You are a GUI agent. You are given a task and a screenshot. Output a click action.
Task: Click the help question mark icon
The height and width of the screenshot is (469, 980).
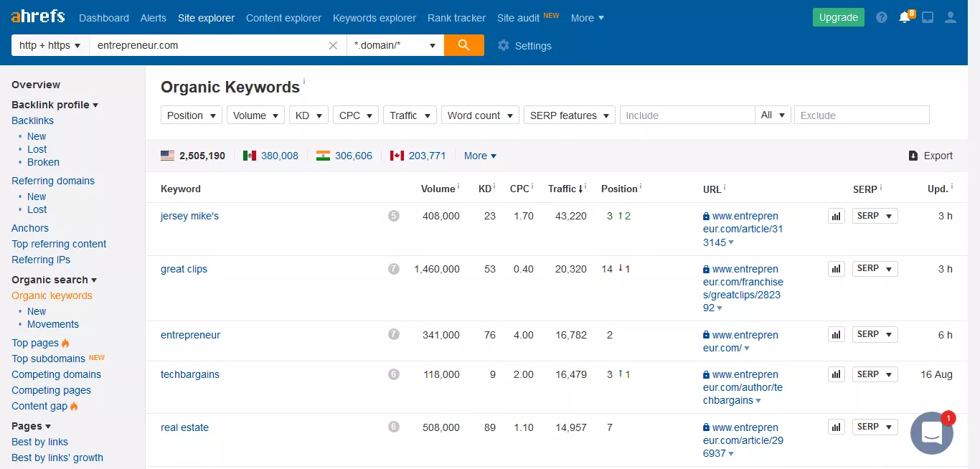click(x=882, y=18)
